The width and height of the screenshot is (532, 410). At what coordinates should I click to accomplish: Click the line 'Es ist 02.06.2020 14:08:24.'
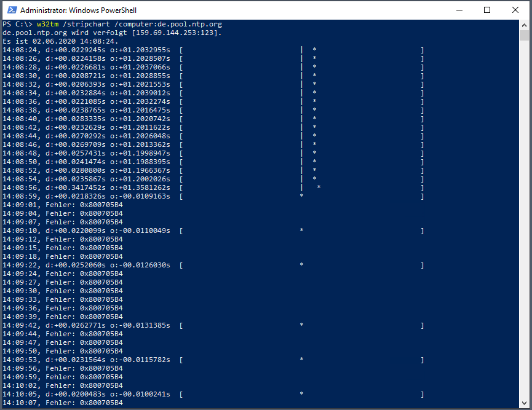point(60,41)
